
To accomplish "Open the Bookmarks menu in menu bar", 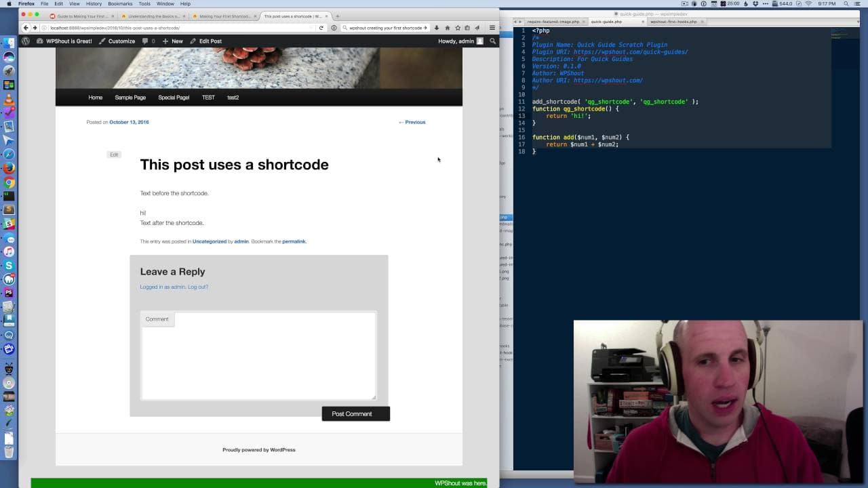I will coord(120,4).
